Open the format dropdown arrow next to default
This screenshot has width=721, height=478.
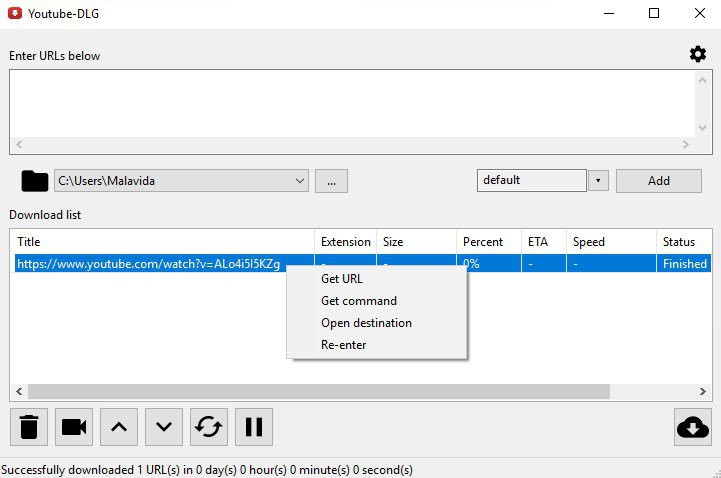[x=598, y=180]
